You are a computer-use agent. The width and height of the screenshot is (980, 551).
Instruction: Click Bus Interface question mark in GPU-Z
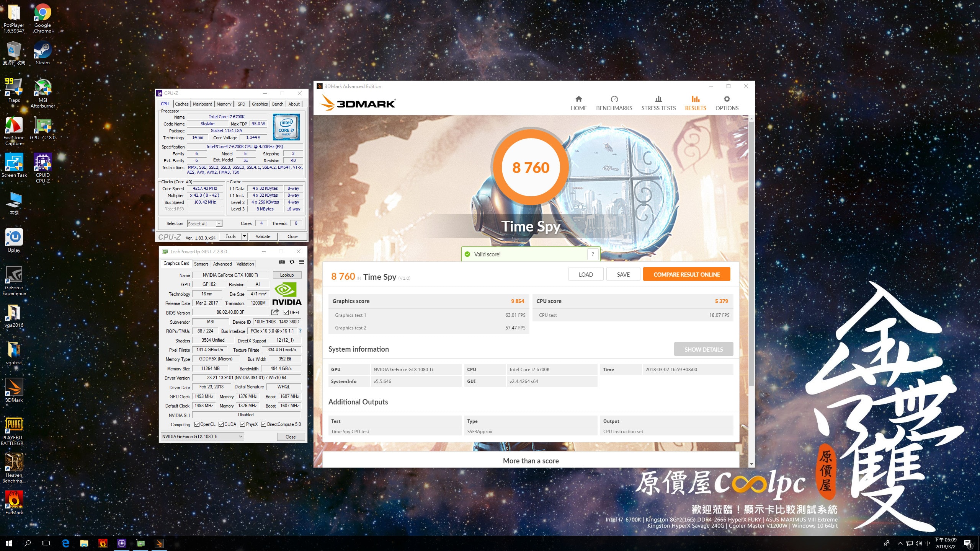point(300,331)
